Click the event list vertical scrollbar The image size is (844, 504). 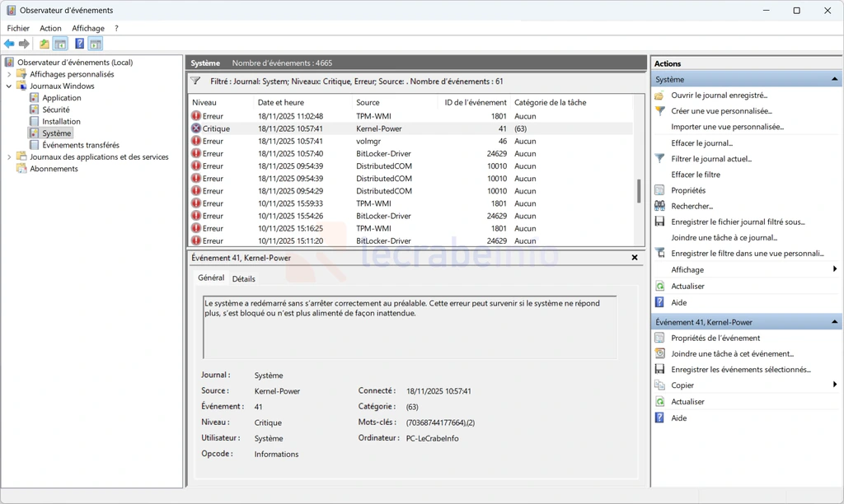pyautogui.click(x=639, y=191)
